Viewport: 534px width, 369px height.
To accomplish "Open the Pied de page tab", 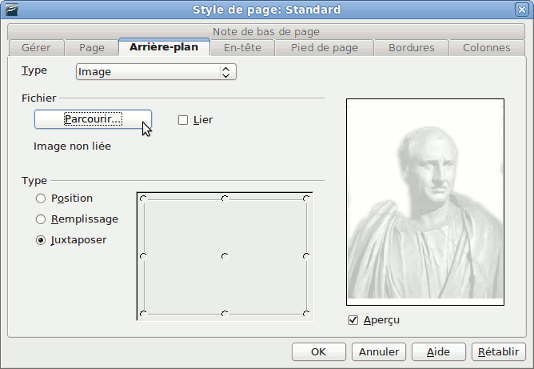I will coord(324,48).
